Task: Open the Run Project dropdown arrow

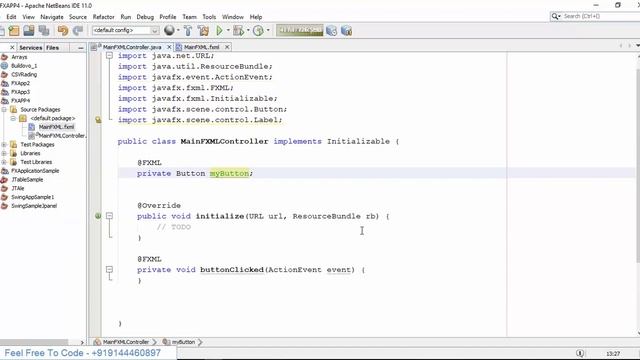Action: [x=228, y=31]
